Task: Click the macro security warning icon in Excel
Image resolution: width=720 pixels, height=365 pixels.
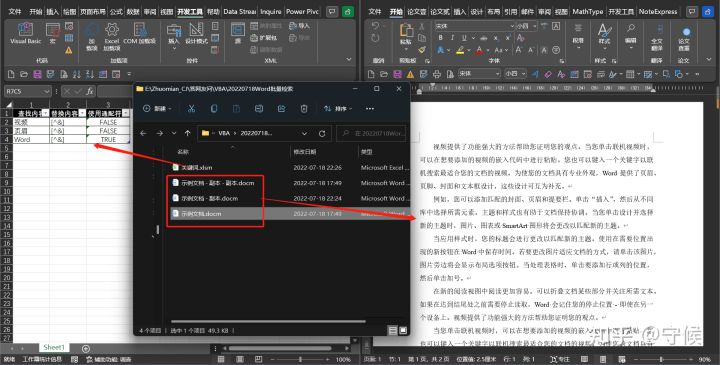Action: tap(69, 50)
